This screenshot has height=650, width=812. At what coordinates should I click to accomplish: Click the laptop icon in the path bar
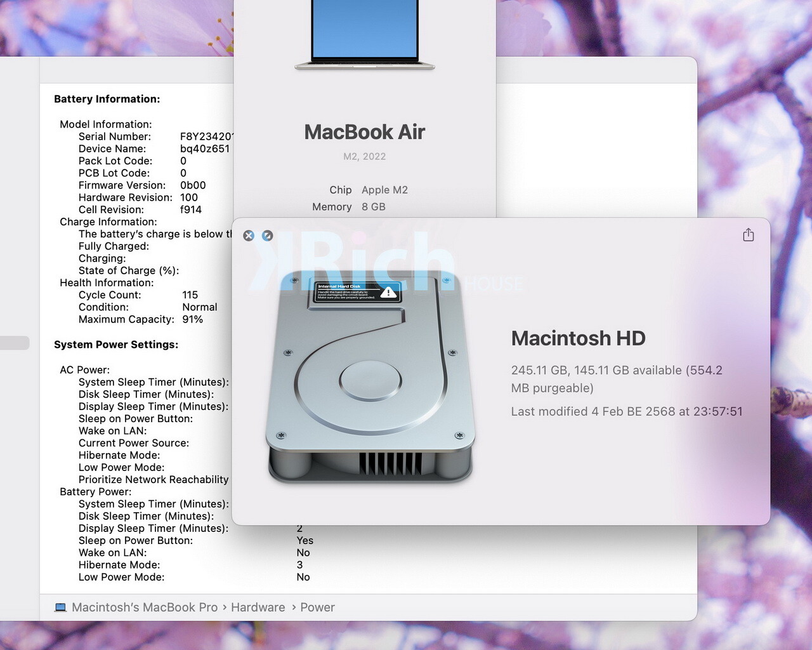[60, 607]
